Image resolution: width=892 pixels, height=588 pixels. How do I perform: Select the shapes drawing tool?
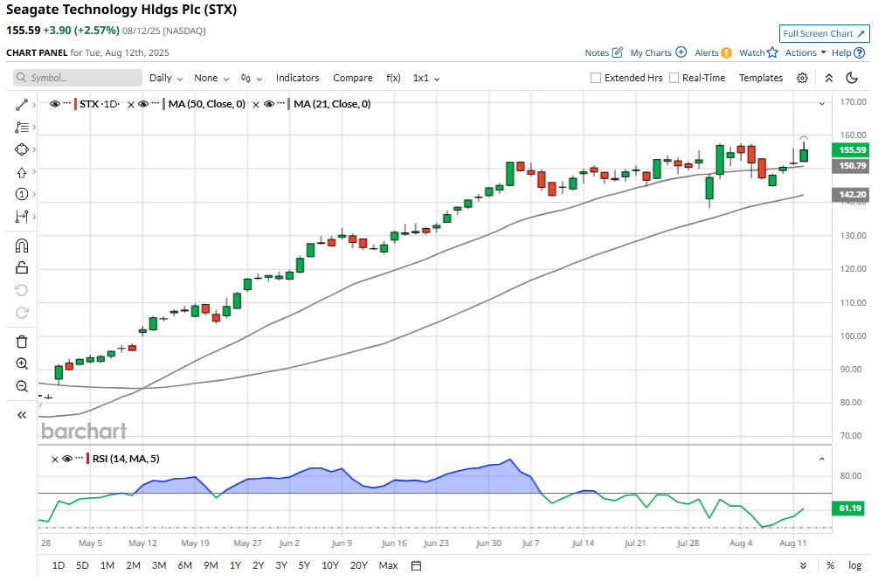pos(22,149)
